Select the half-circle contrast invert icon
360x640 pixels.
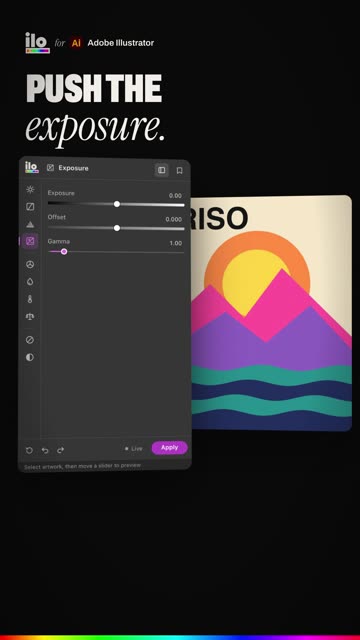pyautogui.click(x=30, y=357)
